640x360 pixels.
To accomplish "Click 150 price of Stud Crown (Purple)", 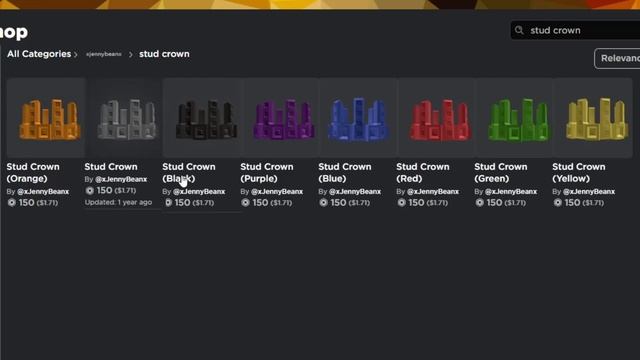I will pyautogui.click(x=260, y=202).
